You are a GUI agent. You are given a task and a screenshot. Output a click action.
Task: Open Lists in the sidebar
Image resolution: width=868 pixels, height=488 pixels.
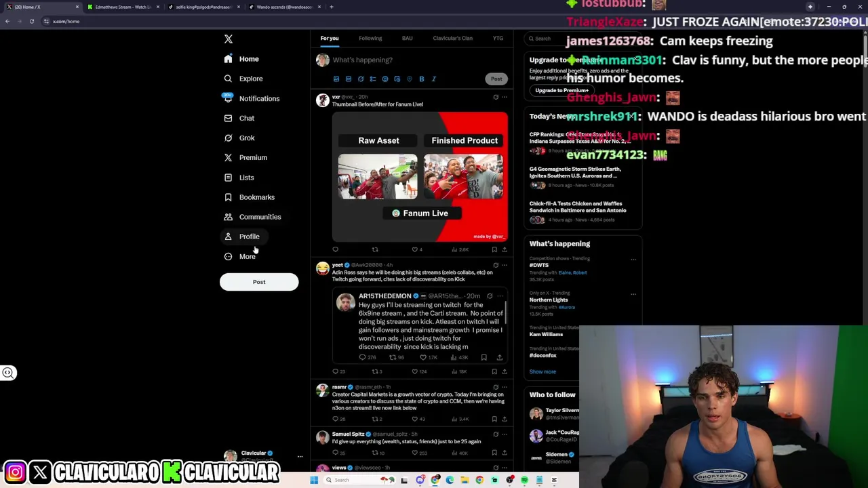click(x=239, y=178)
